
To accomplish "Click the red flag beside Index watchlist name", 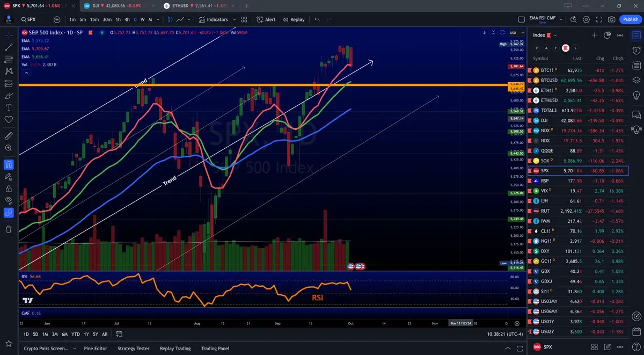I will (x=548, y=35).
